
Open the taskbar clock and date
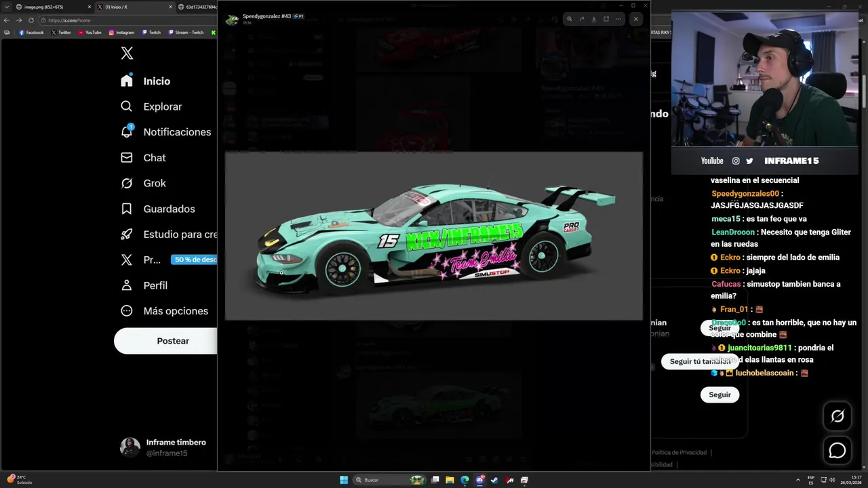click(x=850, y=480)
